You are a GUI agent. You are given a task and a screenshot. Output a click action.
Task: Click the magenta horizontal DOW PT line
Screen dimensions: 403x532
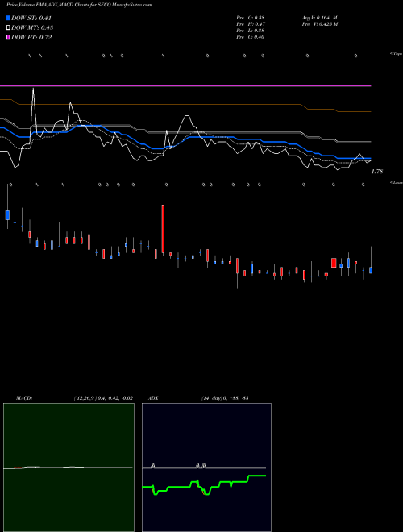point(185,85)
